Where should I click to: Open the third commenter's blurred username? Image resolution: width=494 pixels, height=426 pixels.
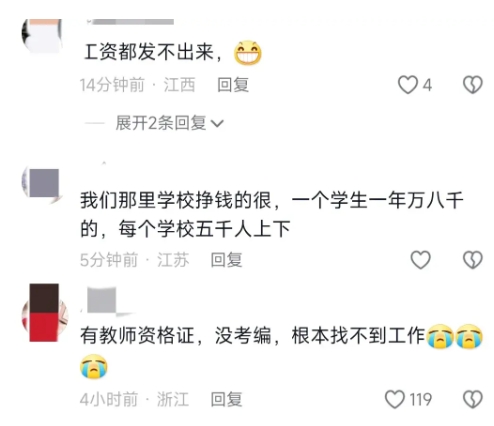pyautogui.click(x=102, y=300)
